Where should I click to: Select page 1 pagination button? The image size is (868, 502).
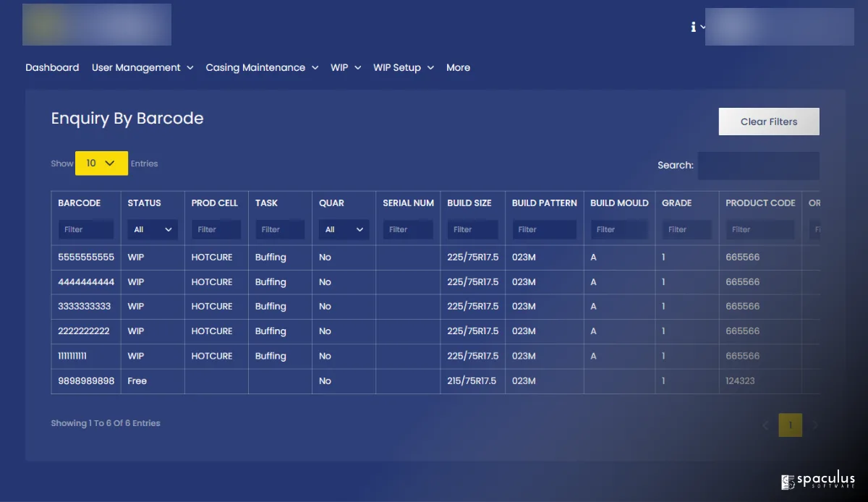(790, 425)
